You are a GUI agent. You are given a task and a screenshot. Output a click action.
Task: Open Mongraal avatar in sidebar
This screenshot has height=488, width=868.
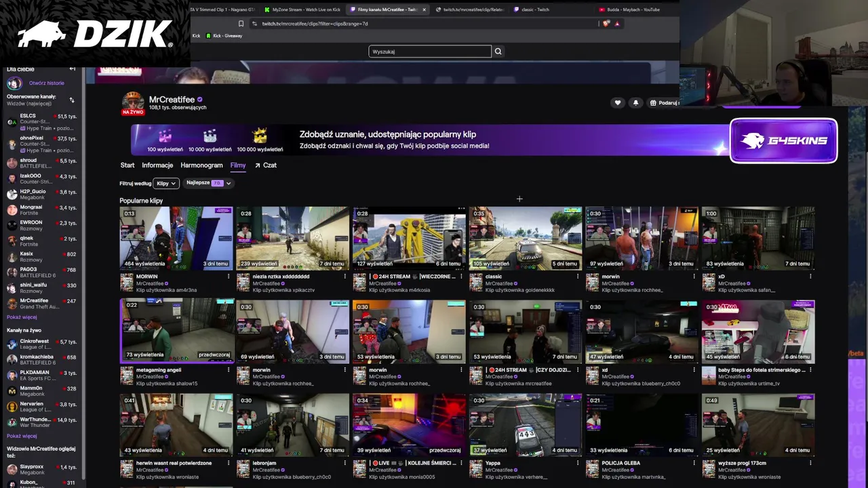click(12, 210)
